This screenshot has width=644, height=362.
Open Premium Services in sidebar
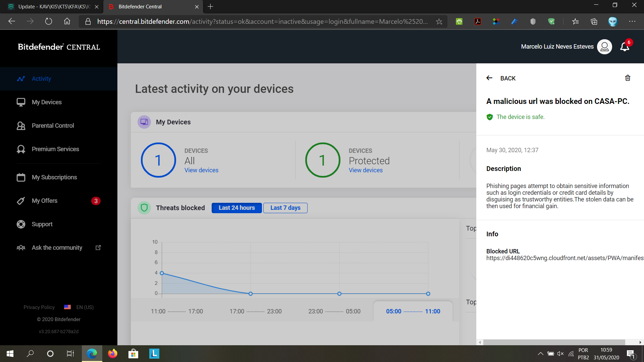(55, 149)
